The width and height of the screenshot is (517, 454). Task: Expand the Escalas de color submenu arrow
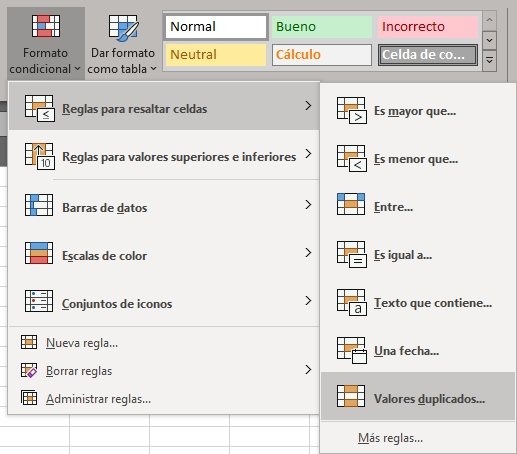tap(308, 253)
